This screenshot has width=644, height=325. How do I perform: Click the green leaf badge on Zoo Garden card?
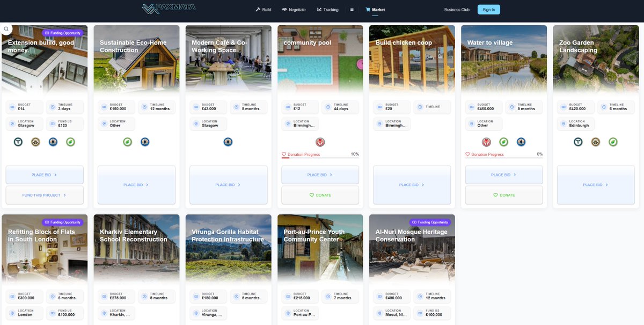[x=613, y=142]
